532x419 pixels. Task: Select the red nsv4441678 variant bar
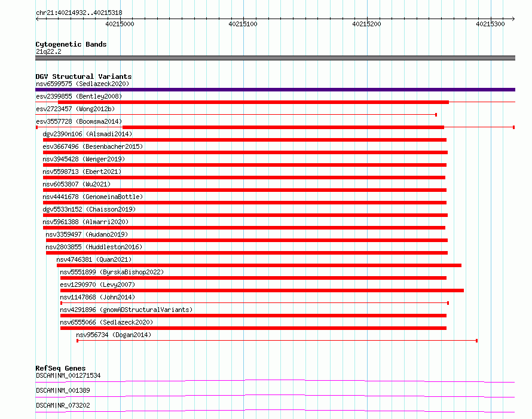tap(244, 203)
